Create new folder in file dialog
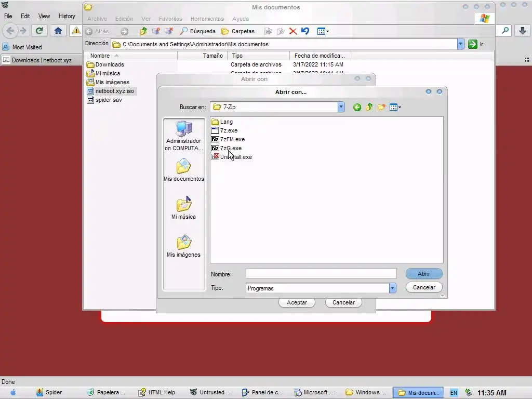532x399 pixels. click(381, 107)
